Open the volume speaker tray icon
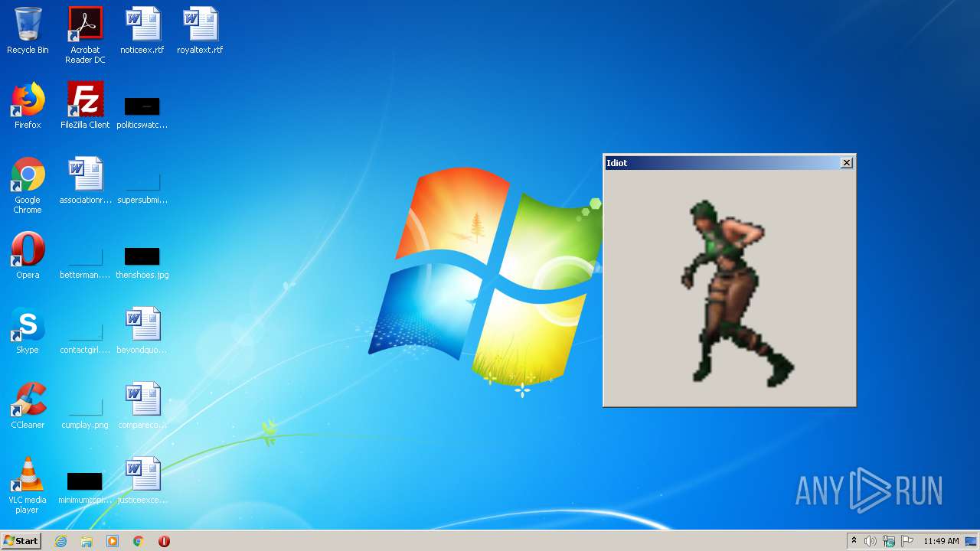 [871, 541]
